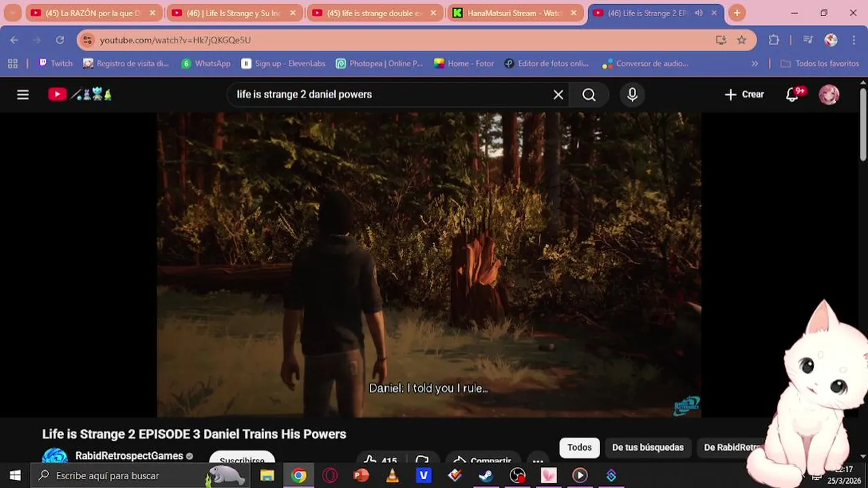
Task: Open the media controls button
Action: pyautogui.click(x=808, y=40)
